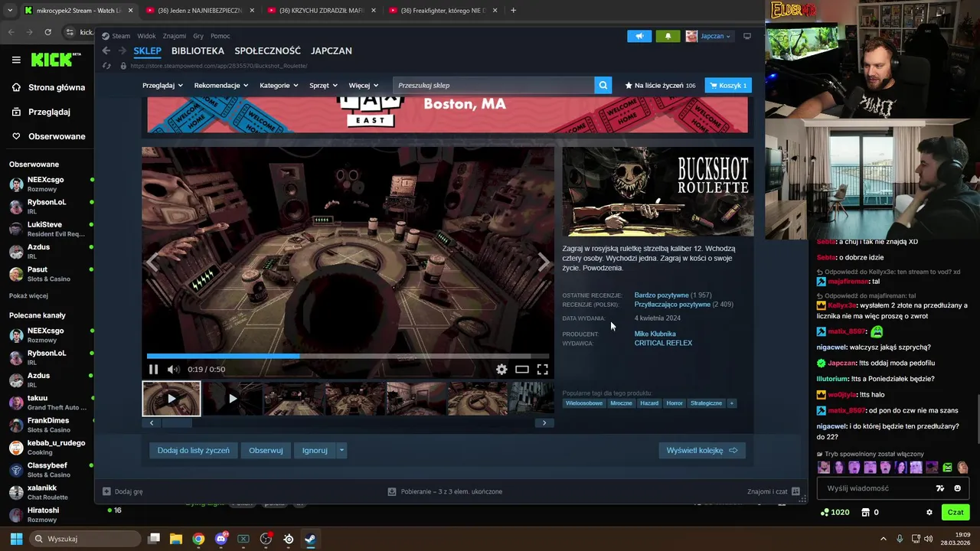
Task: Click the Ignoruj button
Action: pos(315,451)
